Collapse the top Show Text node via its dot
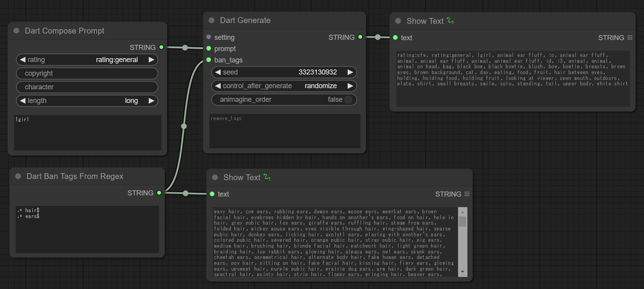 pos(398,21)
